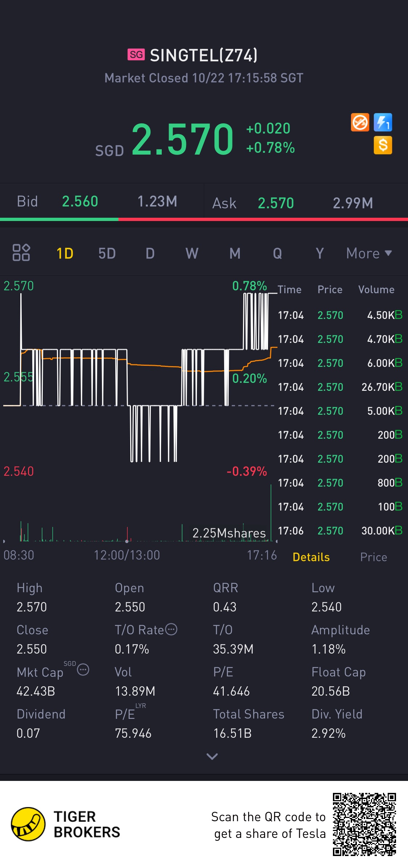Tap the Total Shares value 16.51B
The height and width of the screenshot is (868, 408).
(x=232, y=733)
